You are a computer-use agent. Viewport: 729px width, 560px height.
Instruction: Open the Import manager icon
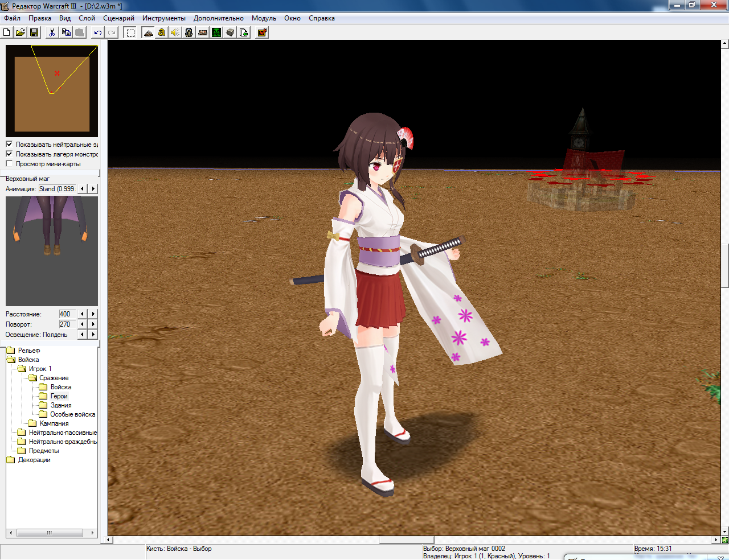tap(244, 32)
